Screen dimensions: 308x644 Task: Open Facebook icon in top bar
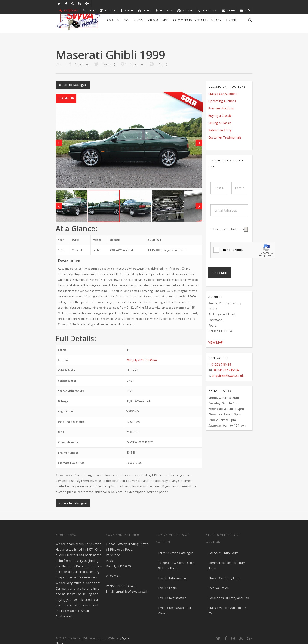point(66,3)
